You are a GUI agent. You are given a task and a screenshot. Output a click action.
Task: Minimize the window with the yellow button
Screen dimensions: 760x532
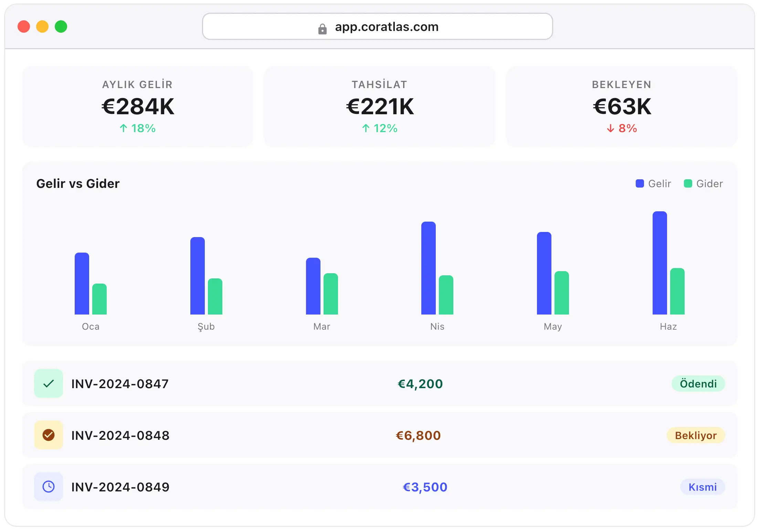pyautogui.click(x=42, y=26)
